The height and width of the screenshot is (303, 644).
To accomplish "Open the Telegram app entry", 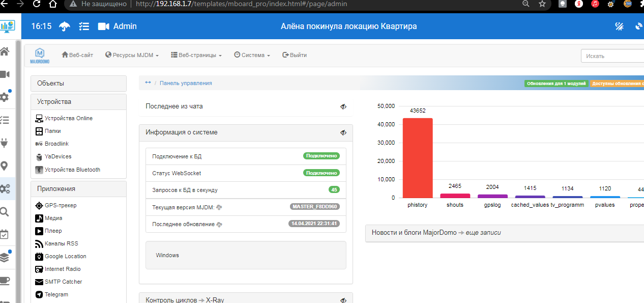I will coord(56,294).
